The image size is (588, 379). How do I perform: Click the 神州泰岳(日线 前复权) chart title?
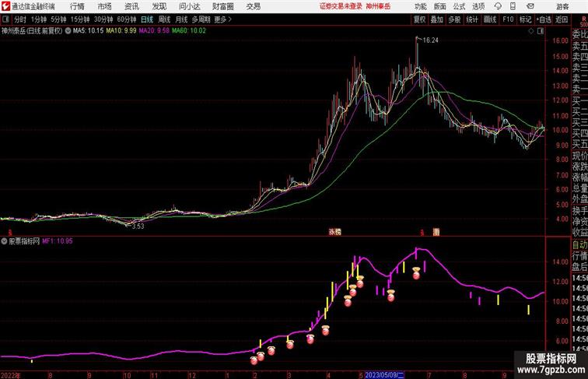32,31
